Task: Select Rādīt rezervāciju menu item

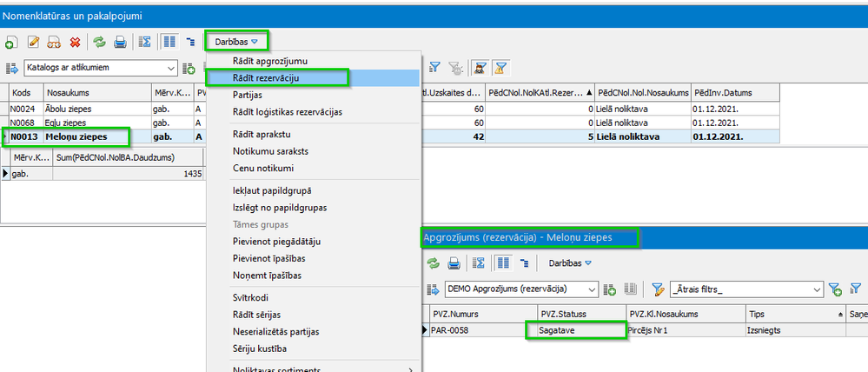Action: click(x=314, y=78)
